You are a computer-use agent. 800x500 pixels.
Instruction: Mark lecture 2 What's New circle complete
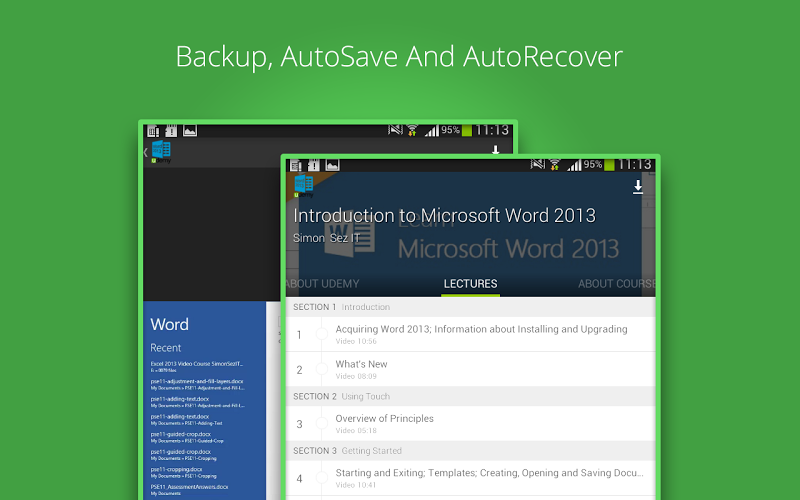(x=322, y=369)
